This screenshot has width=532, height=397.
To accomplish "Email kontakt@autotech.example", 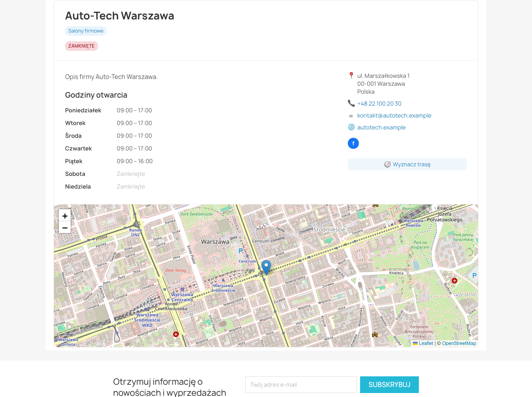I will click(x=394, y=116).
